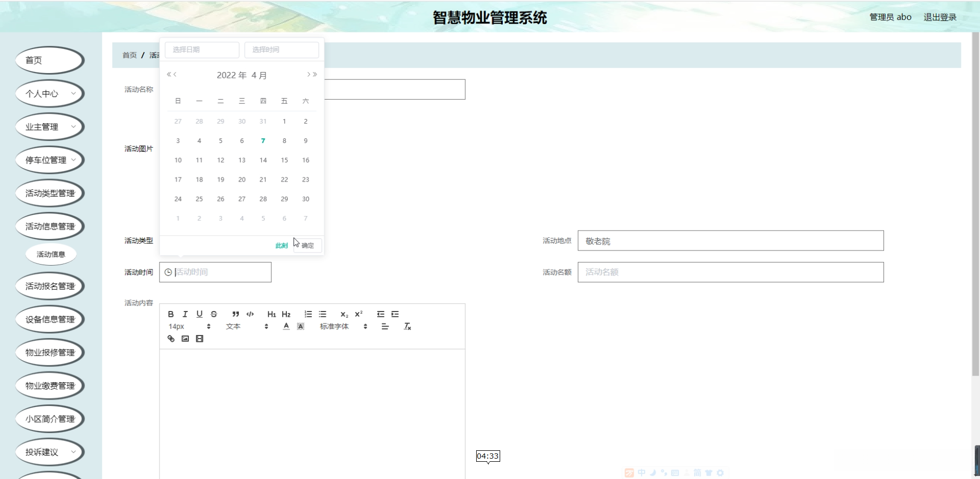Open the 标准字体 font family dropdown

[344, 327]
